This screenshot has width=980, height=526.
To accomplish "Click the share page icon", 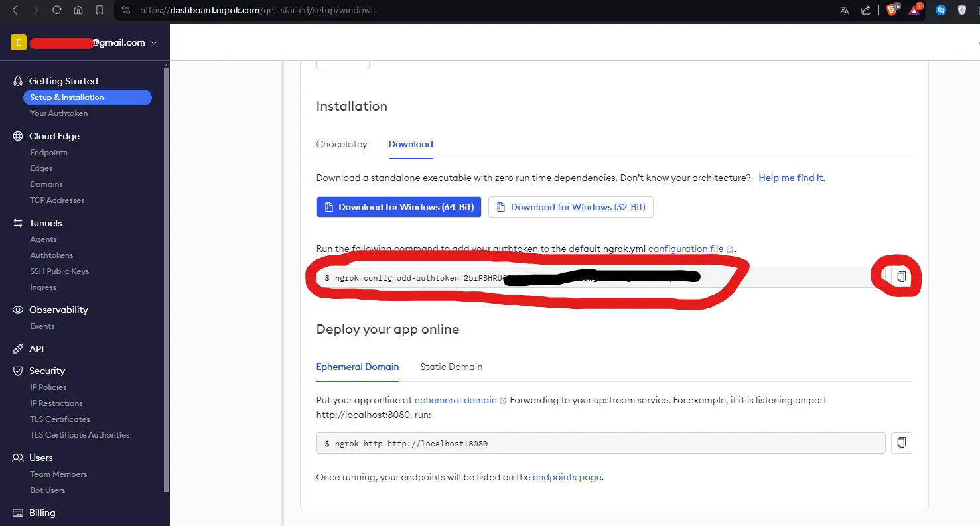I will click(x=866, y=10).
